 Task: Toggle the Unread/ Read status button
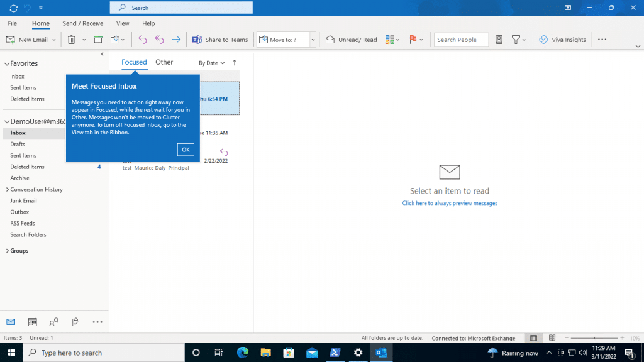(x=351, y=40)
